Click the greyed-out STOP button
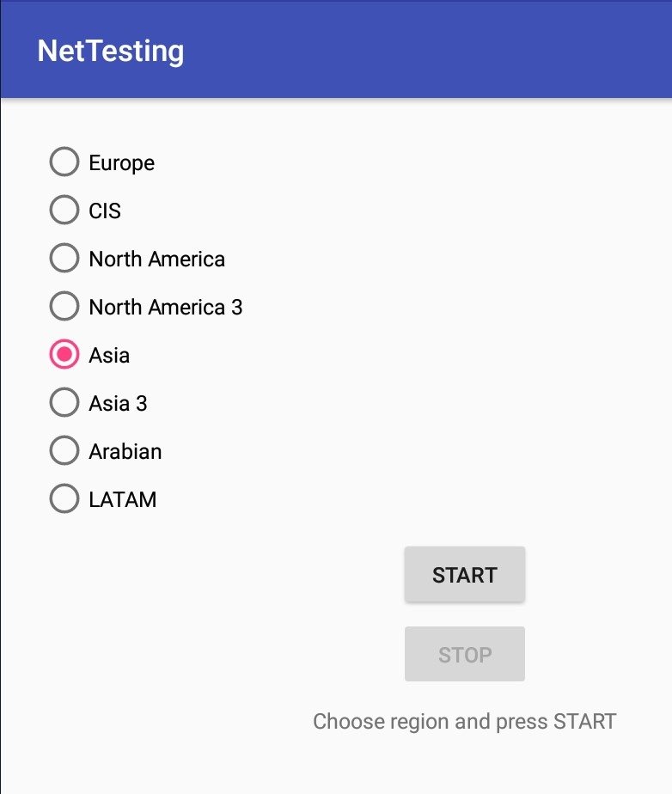 (x=464, y=654)
